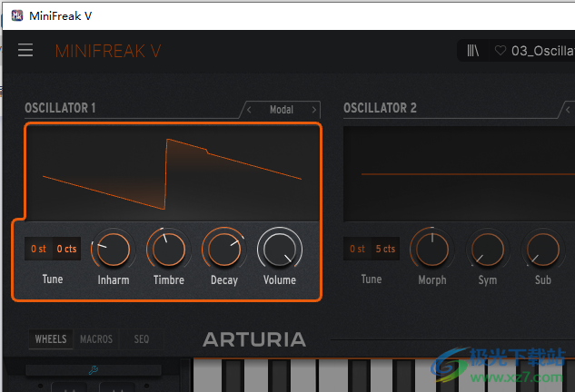This screenshot has height=392, width=575.
Task: Click the Oscillator 1 waveform display
Action: (173, 173)
